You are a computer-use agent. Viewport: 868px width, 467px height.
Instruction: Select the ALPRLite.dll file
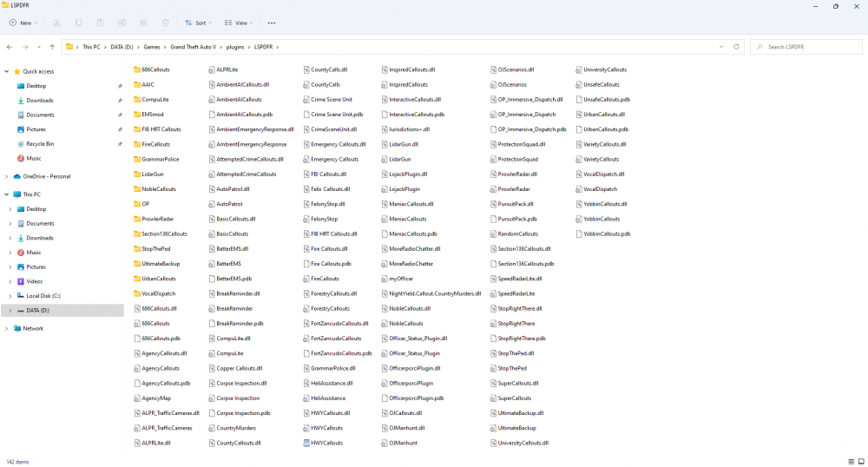(152, 444)
